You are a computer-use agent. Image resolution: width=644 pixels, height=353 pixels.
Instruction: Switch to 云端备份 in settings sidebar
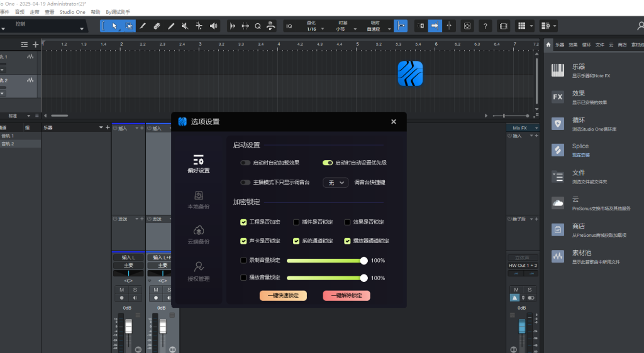pos(199,235)
